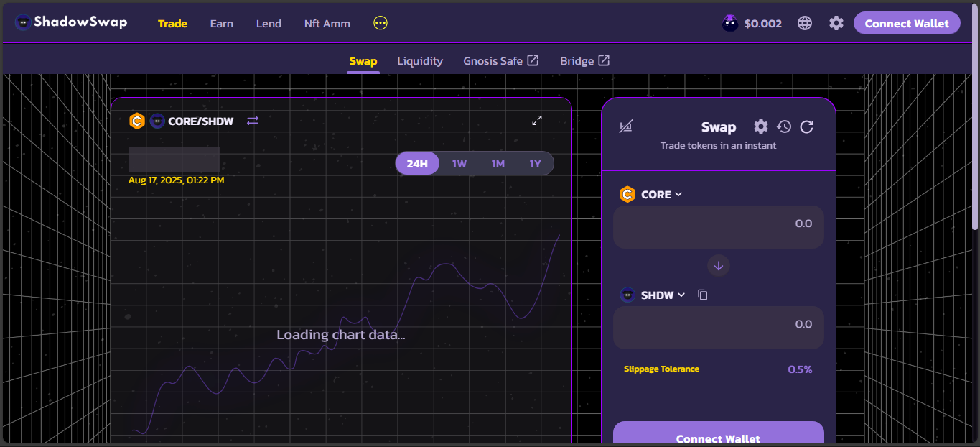Viewport: 980px width, 447px height.
Task: Expand the chart to fullscreen
Action: coord(536,121)
